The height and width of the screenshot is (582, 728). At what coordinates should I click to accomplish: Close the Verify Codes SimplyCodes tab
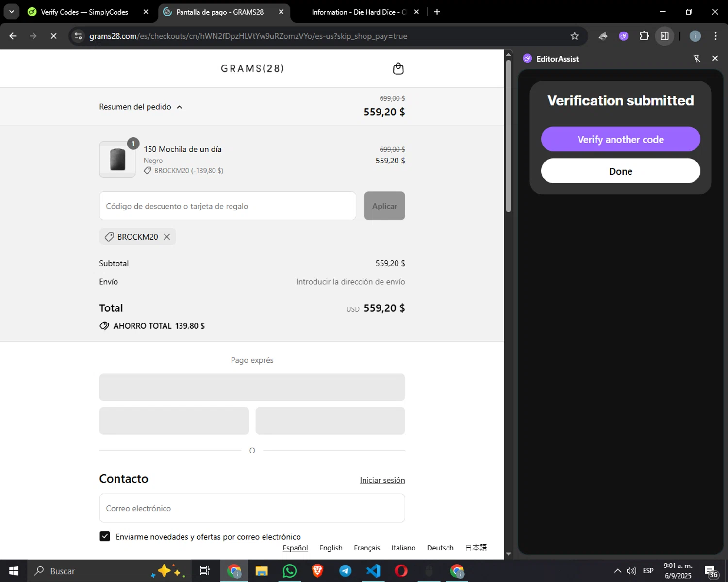click(146, 12)
